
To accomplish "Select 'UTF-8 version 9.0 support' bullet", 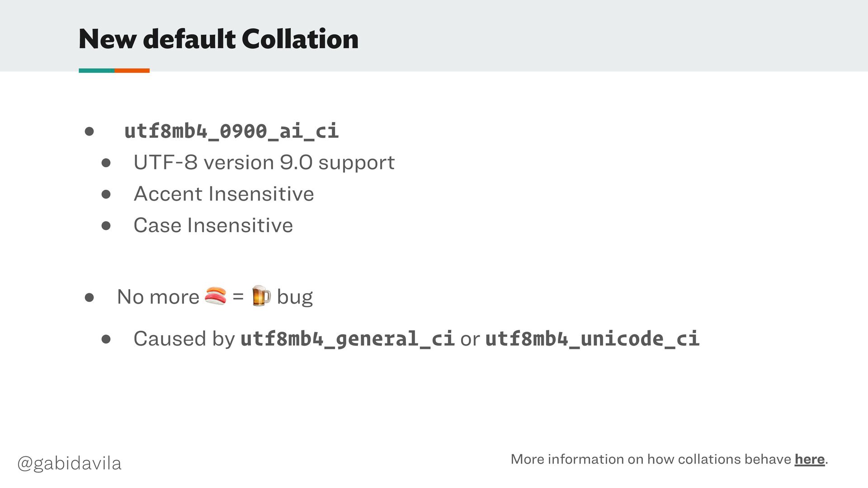I will (x=264, y=163).
